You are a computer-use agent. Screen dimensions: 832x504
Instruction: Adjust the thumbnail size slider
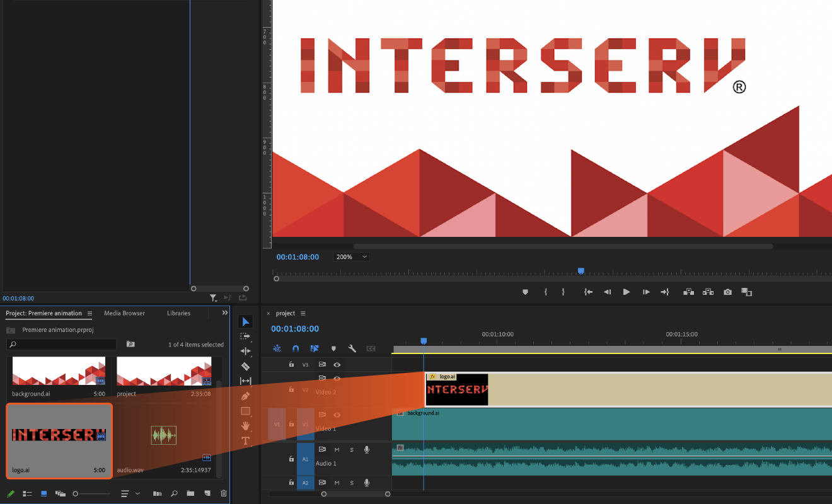click(76, 493)
